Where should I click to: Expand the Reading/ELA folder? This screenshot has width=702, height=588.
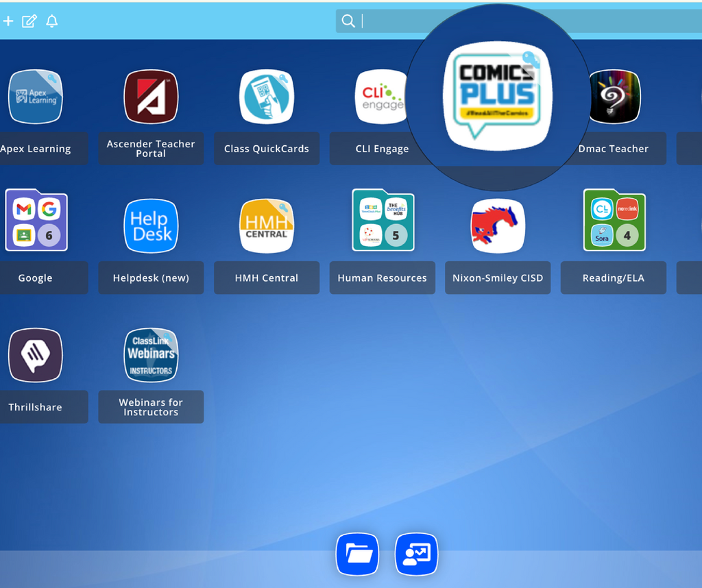point(614,221)
